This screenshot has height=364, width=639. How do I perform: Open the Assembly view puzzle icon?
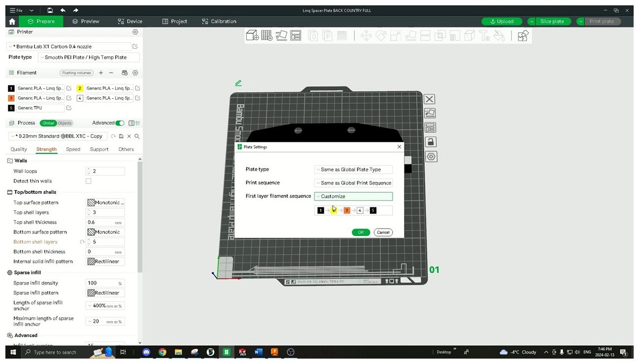(x=523, y=35)
